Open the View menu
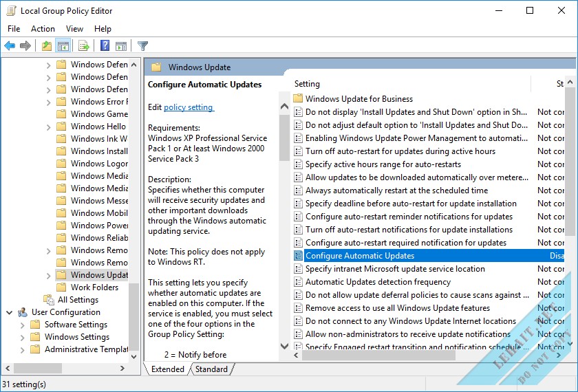The image size is (578, 392). point(74,29)
